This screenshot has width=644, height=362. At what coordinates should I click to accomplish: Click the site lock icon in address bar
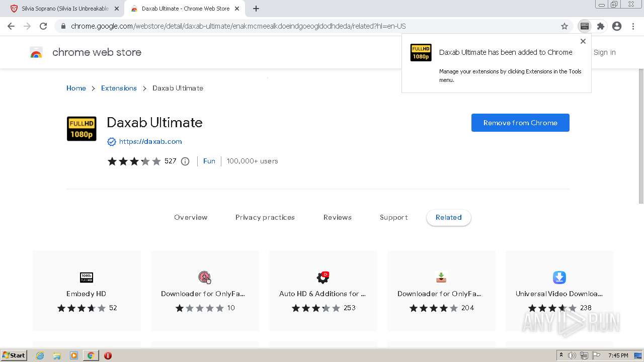63,26
